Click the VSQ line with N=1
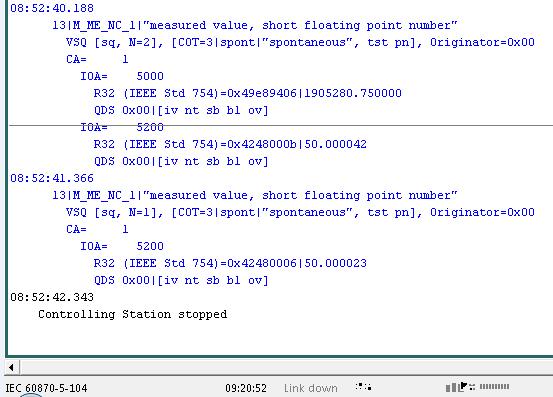 [300, 212]
